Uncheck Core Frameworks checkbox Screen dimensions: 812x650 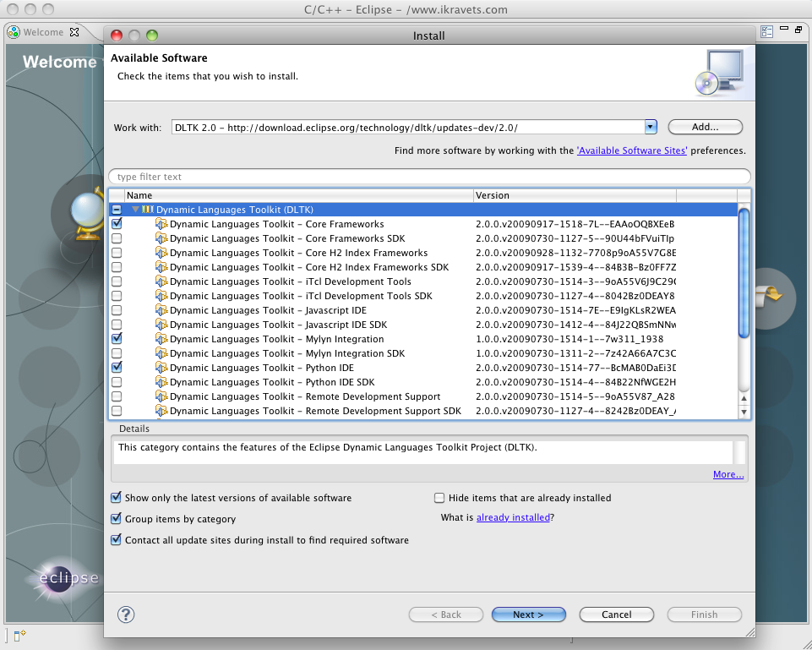(117, 224)
